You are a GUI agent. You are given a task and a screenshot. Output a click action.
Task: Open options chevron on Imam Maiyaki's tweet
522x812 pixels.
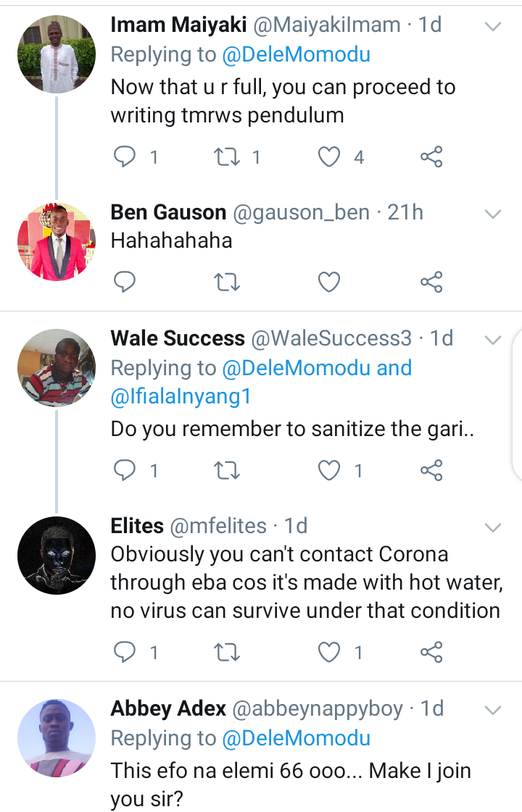coord(493,27)
